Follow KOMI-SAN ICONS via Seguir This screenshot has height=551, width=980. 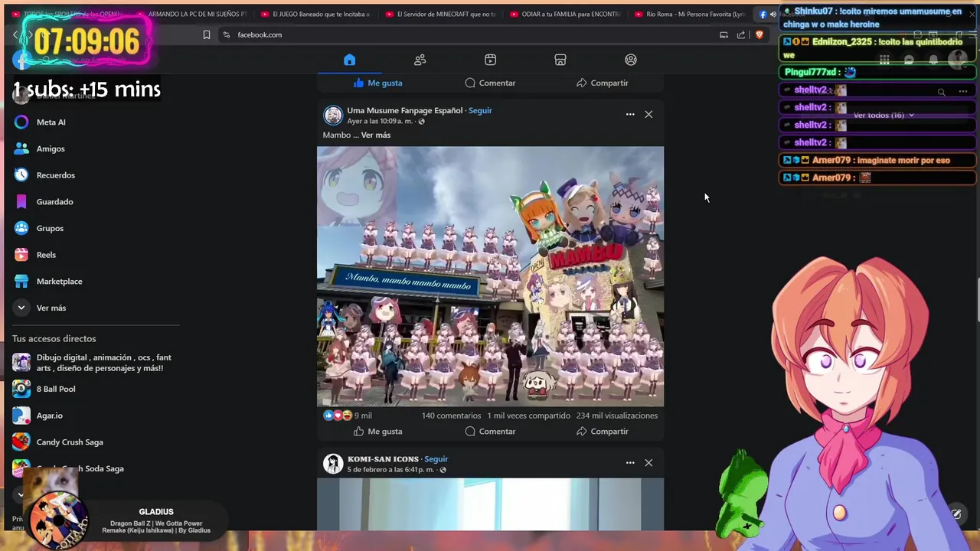[436, 459]
